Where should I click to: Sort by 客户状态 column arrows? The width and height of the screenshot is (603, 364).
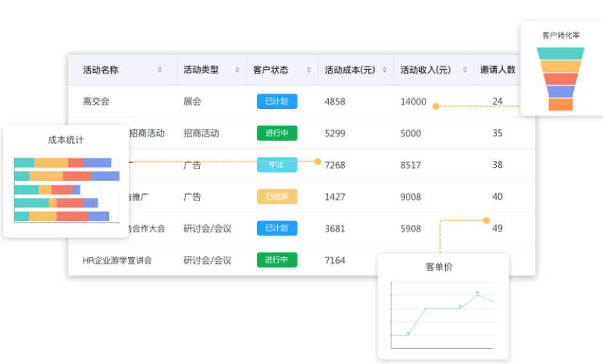point(309,70)
